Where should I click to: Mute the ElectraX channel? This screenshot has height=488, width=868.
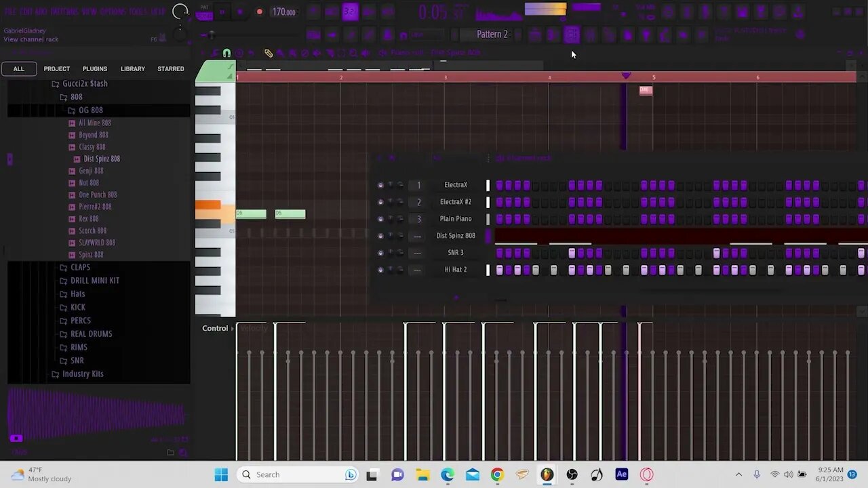[380, 185]
